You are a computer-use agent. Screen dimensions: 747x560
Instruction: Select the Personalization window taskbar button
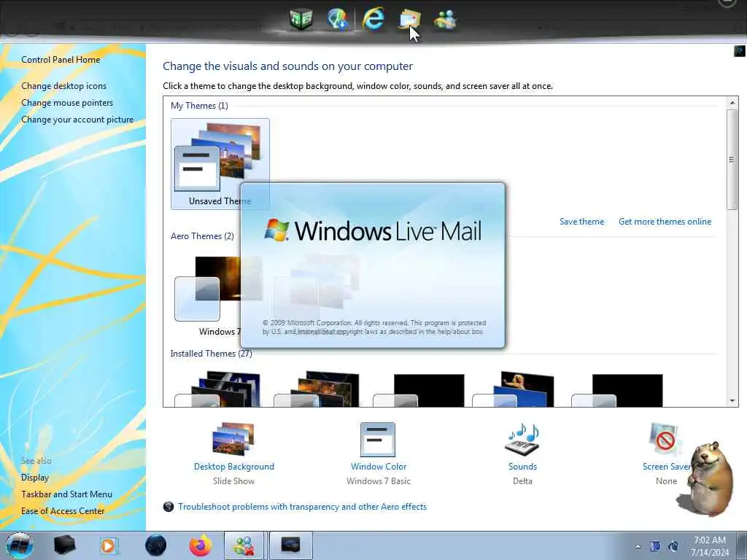point(291,545)
